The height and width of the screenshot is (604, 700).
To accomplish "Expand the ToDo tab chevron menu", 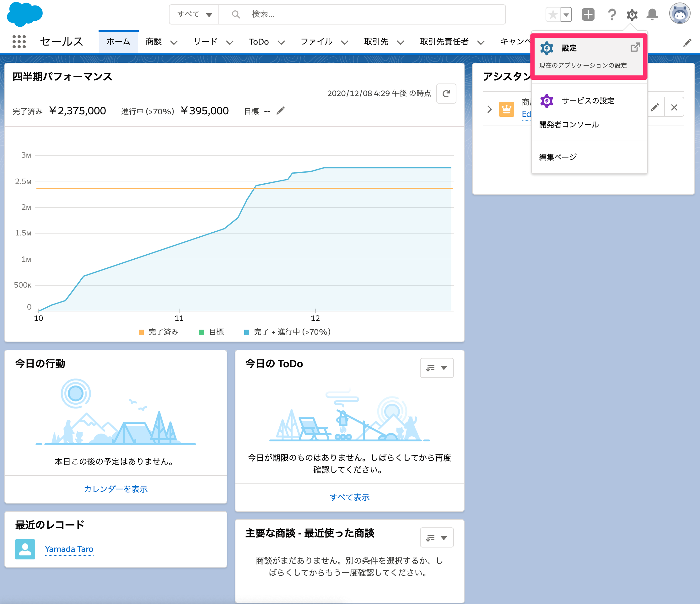I will tap(281, 43).
